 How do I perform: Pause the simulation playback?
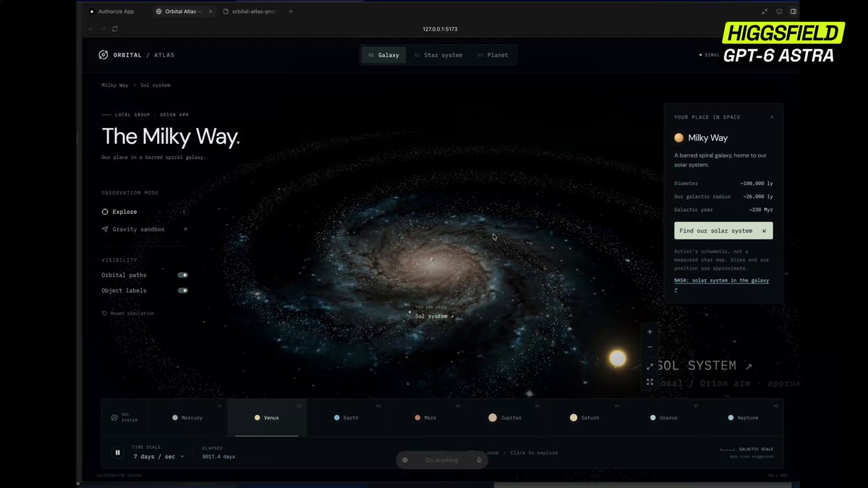[117, 453]
